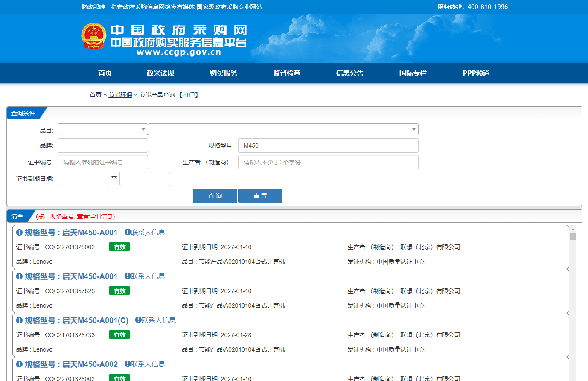
Task: Open the 信息公告 menu item
Action: click(x=350, y=73)
